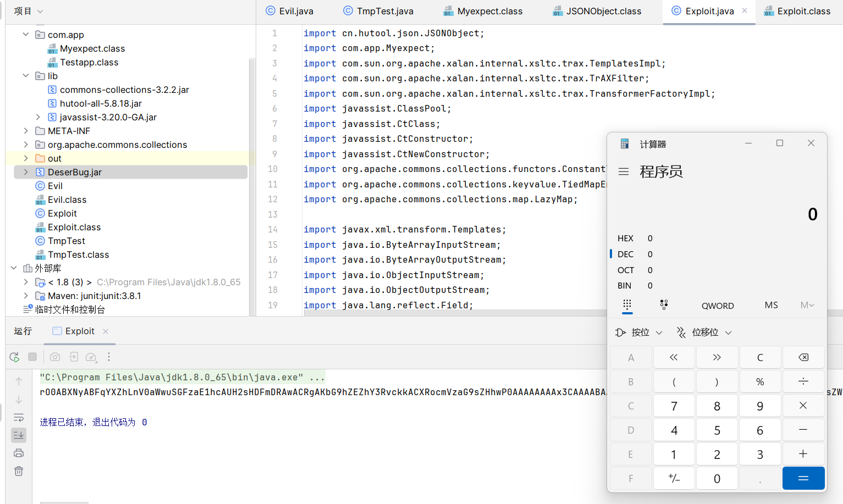Click the +/- negate key
The image size is (843, 504).
[674, 478]
